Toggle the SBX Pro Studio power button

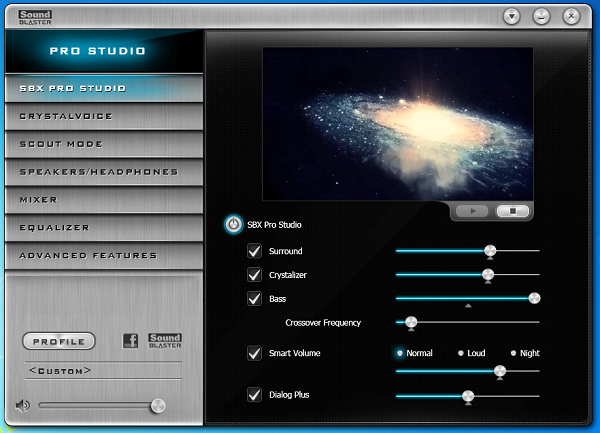[233, 225]
